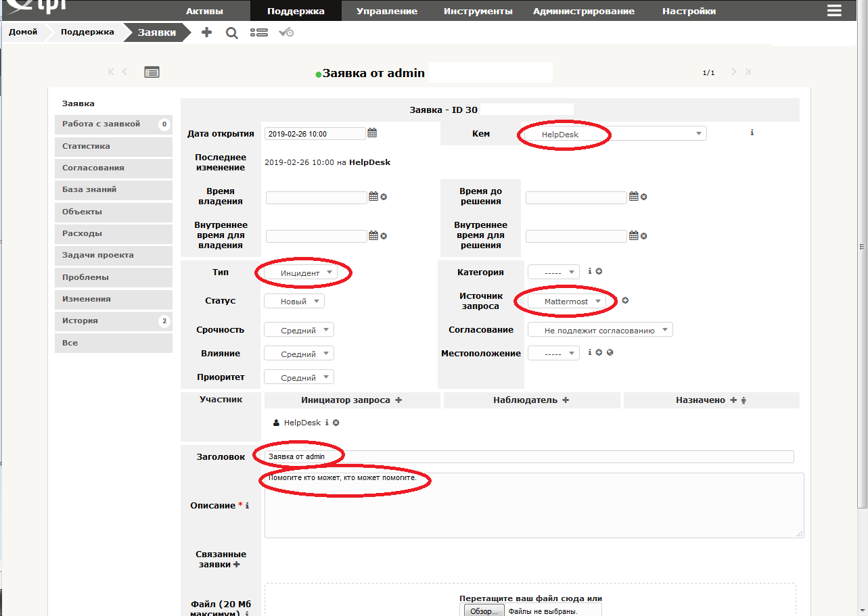This screenshot has height=616, width=868.
Task: Expand the Согласование dropdown
Action: coord(599,331)
